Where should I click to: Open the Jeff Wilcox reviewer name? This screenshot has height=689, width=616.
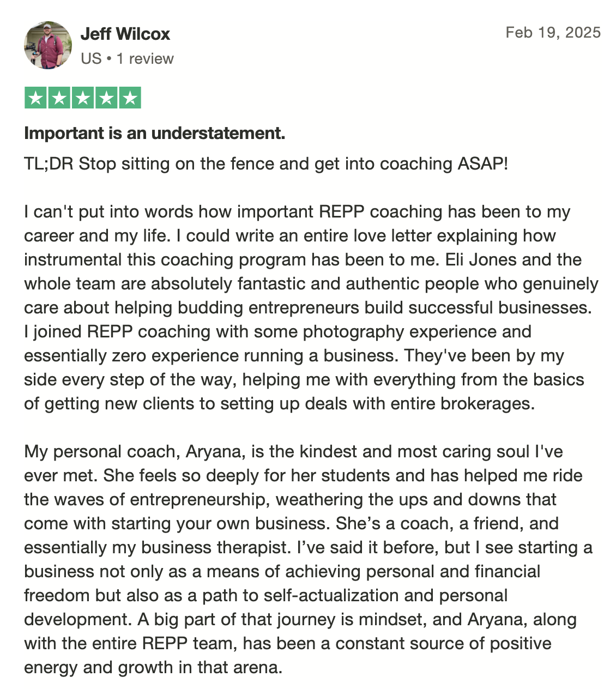(125, 34)
